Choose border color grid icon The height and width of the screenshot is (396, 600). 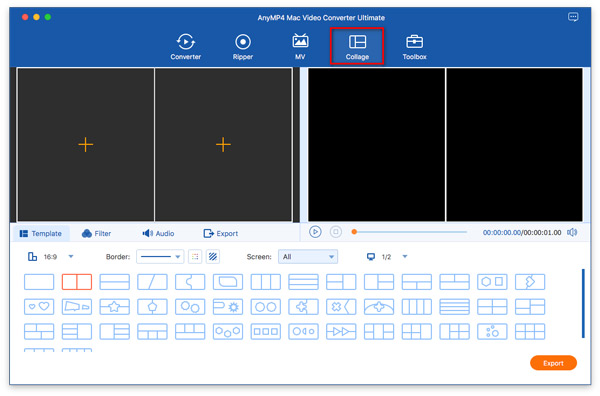point(195,257)
